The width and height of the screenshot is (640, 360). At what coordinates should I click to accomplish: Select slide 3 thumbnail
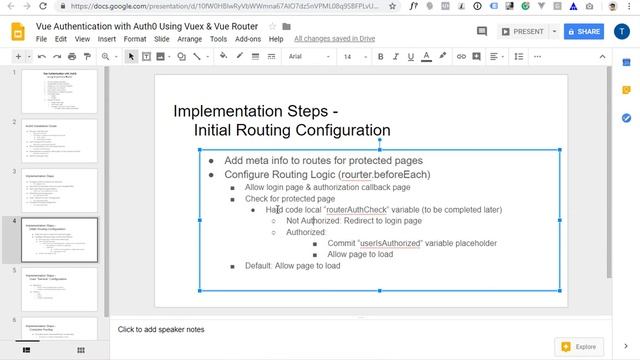60,190
